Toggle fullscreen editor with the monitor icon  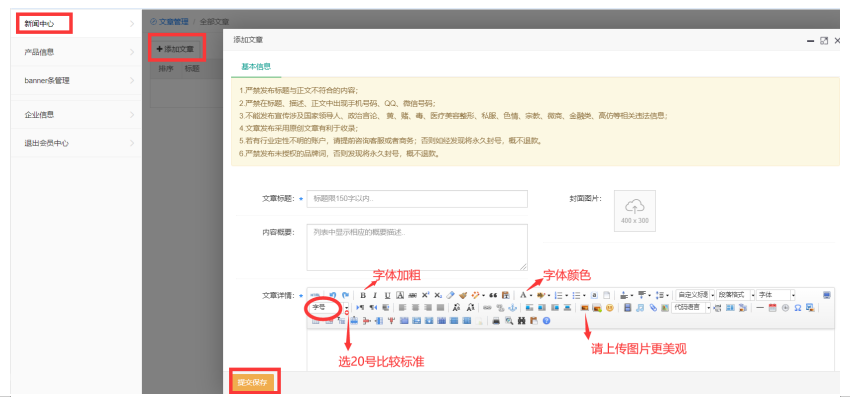(x=827, y=295)
